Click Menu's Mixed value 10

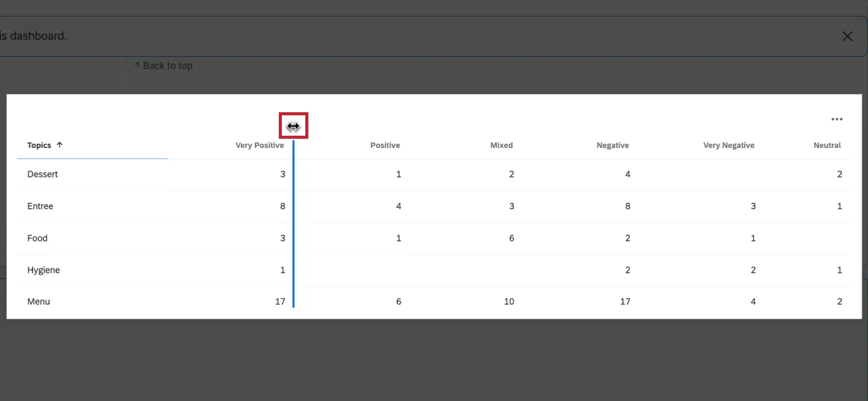[509, 302]
